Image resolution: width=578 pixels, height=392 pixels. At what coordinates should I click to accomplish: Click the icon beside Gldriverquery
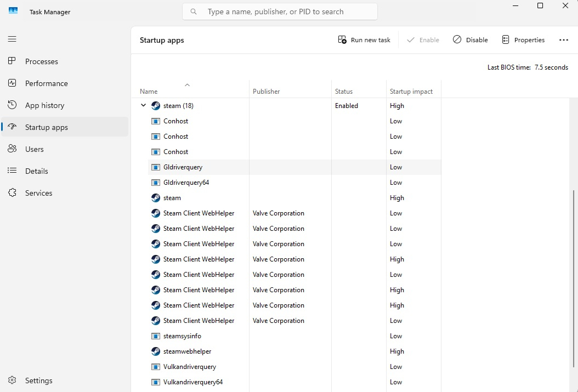[x=156, y=167]
